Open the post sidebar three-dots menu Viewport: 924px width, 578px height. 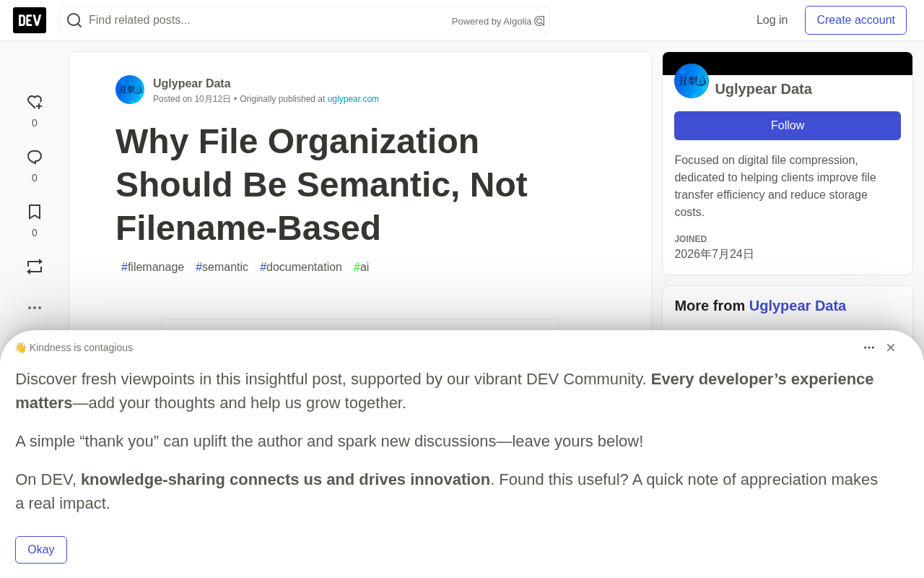coord(35,308)
